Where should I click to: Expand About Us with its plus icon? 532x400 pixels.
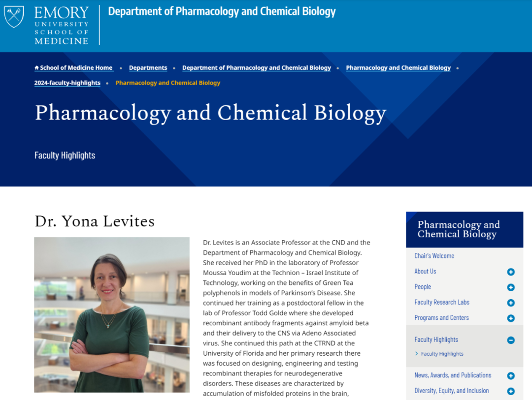[x=511, y=272]
